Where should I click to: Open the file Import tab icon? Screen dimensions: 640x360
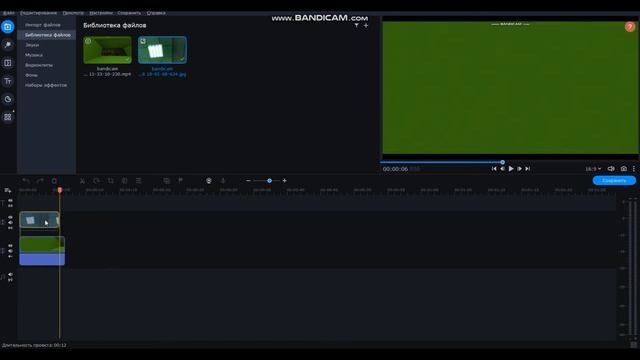pos(7,27)
